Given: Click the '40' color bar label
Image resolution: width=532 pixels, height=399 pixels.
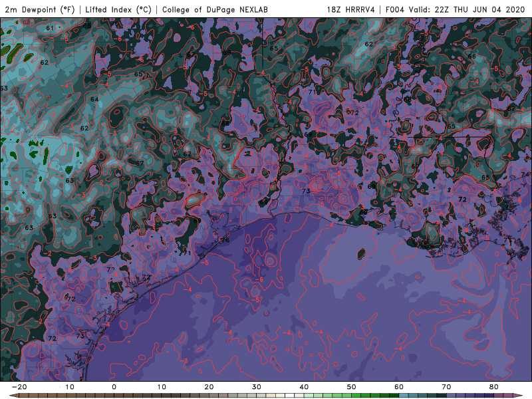Looking at the screenshot, I should (304, 387).
